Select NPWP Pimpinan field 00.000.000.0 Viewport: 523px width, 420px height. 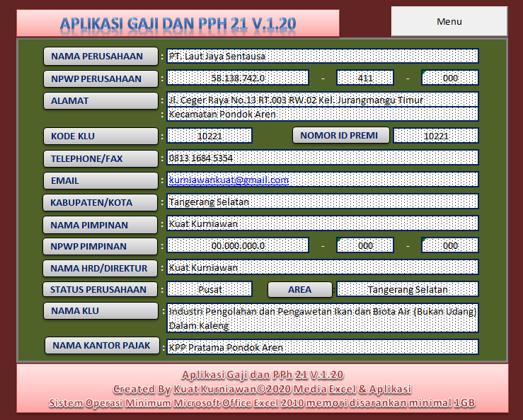[238, 245]
